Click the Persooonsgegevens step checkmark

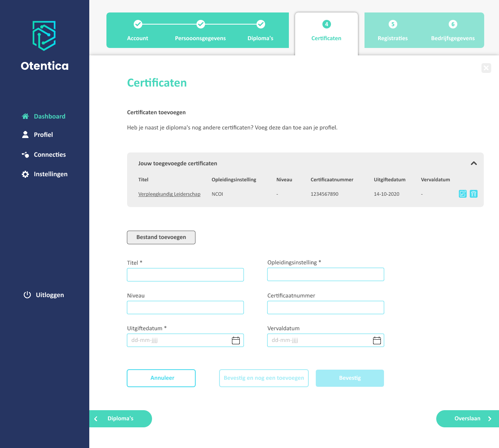click(x=200, y=24)
